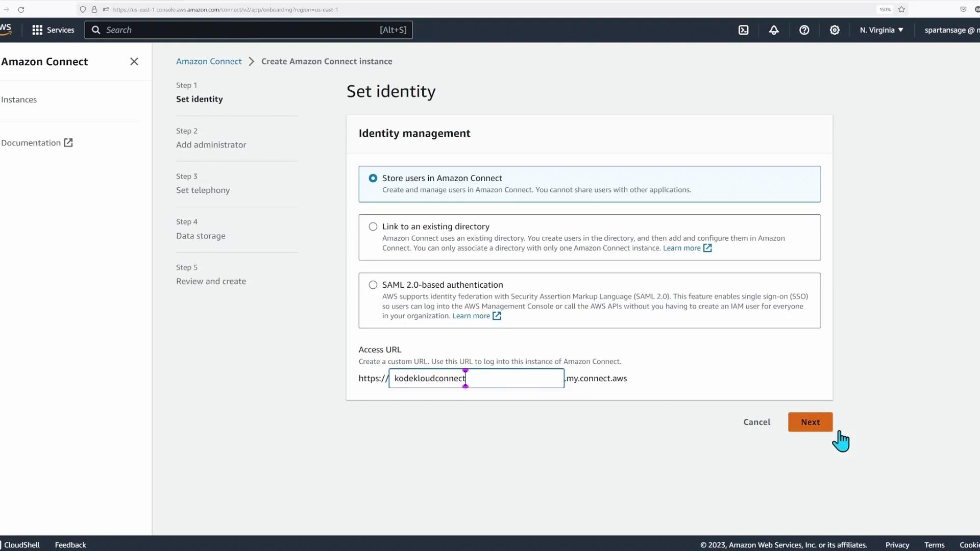The height and width of the screenshot is (551, 980).
Task: Open AWS CloudShell icon in top bar
Action: pos(744,30)
